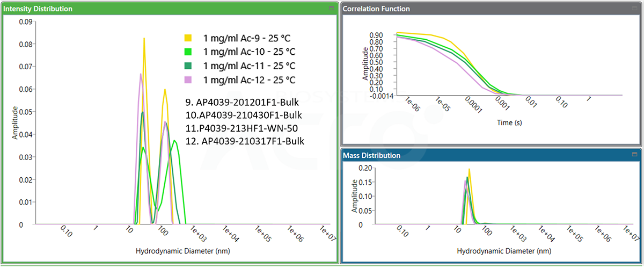Click the 0.05 tick in Intensity Distribution
Viewport: 644px width, 268px height.
[25, 112]
